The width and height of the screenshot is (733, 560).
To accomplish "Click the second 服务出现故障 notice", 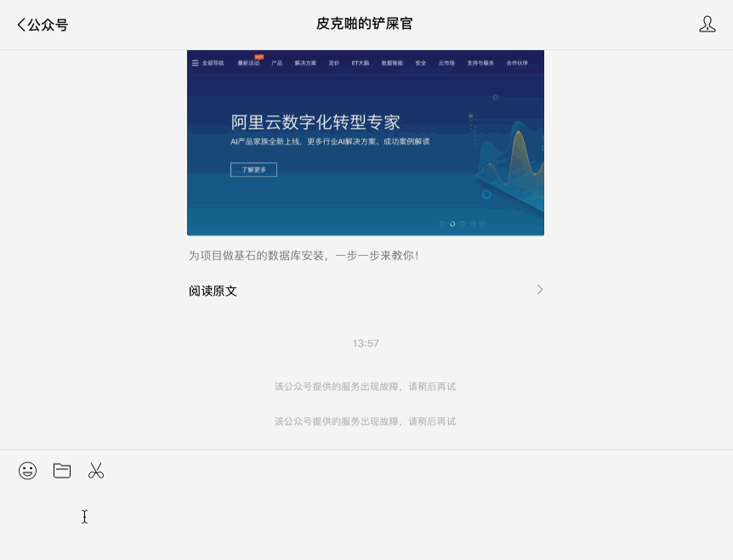I will (x=365, y=421).
